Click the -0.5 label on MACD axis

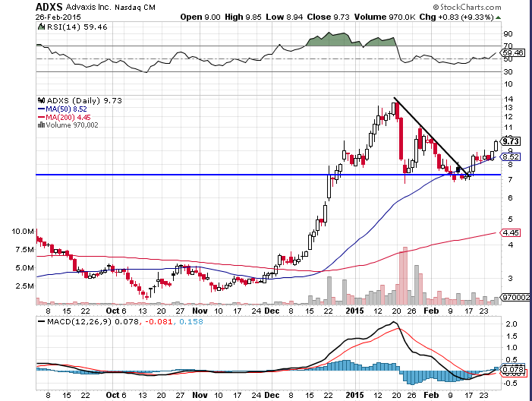[x=509, y=384]
